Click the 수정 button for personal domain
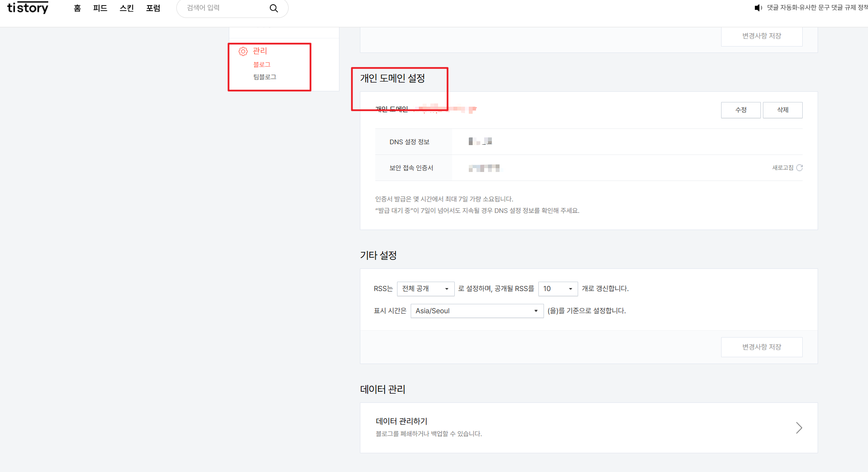The width and height of the screenshot is (868, 472). (x=740, y=110)
